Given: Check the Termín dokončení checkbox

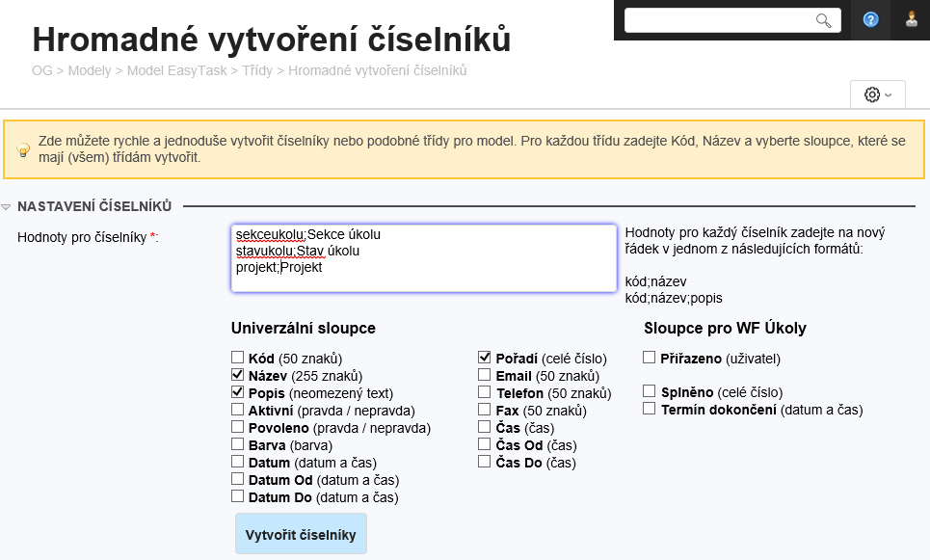Looking at the screenshot, I should [x=651, y=409].
